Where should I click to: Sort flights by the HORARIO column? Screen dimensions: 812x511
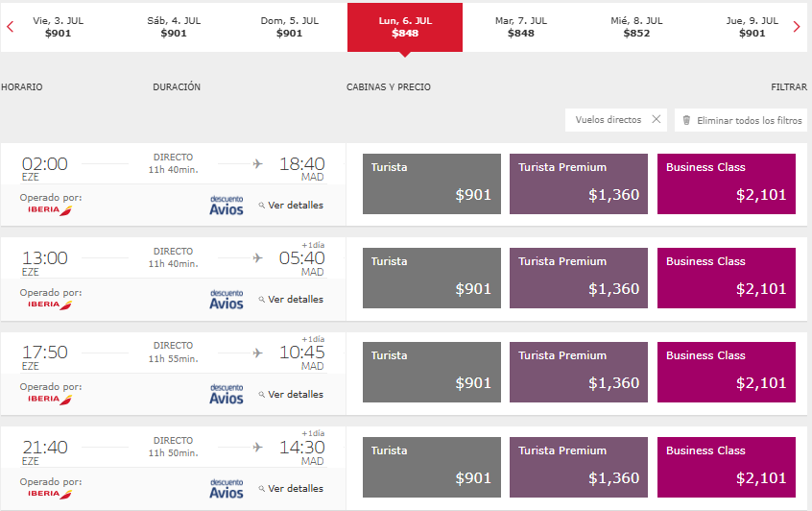click(22, 87)
